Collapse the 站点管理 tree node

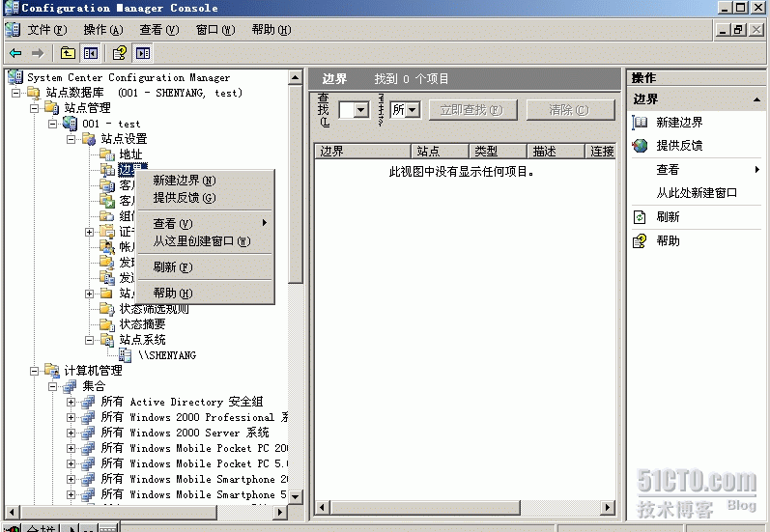click(x=35, y=108)
